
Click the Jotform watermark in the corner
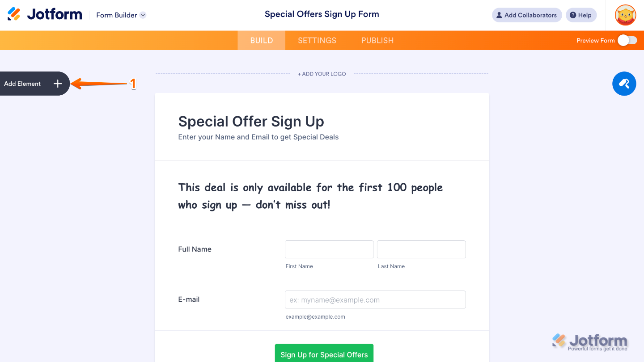589,341
